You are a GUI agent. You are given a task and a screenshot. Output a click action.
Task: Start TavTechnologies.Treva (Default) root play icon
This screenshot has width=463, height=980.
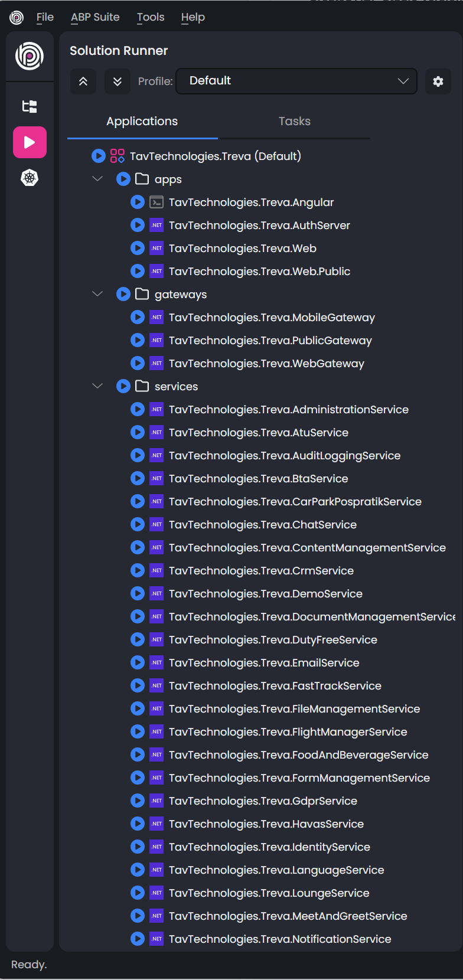(99, 156)
